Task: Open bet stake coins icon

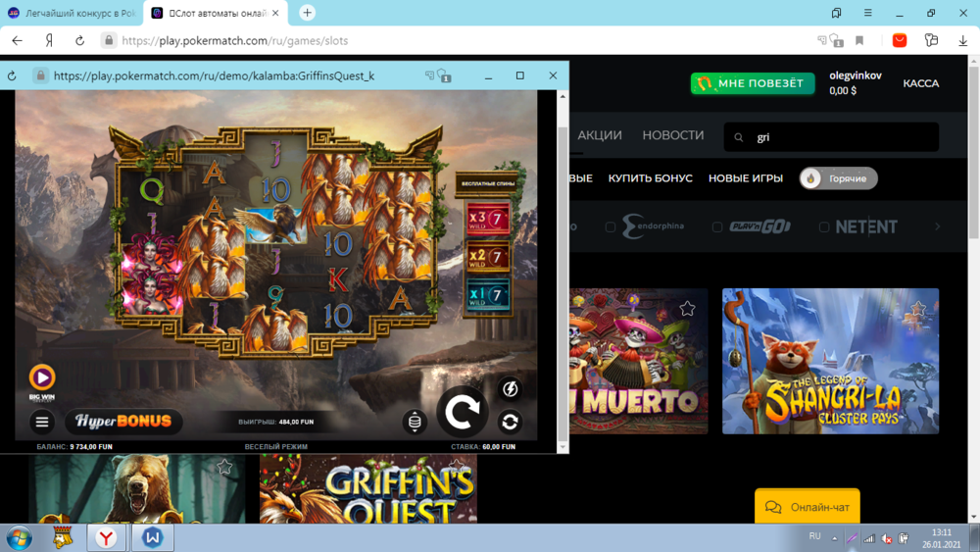Action: (x=415, y=422)
